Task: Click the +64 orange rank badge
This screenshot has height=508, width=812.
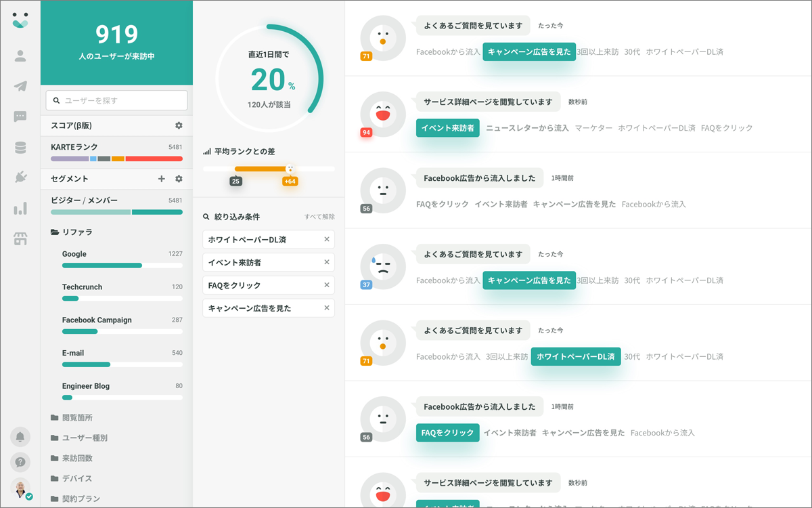Action: pyautogui.click(x=290, y=181)
